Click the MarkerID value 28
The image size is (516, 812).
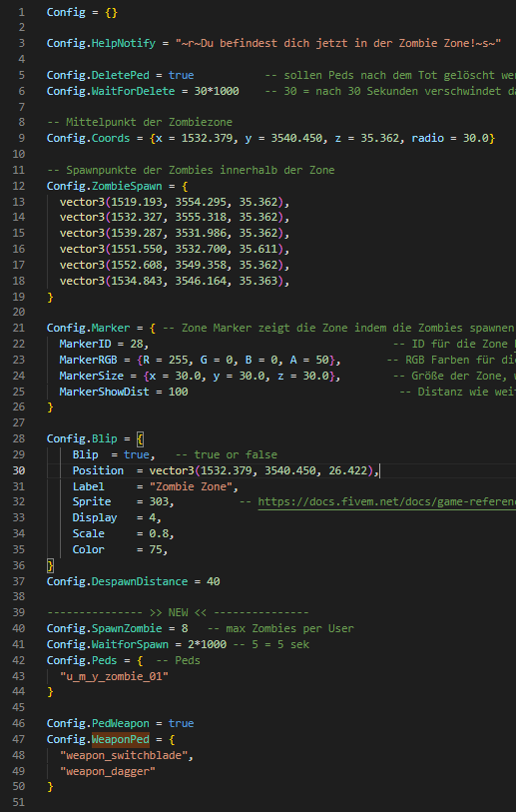tap(140, 344)
